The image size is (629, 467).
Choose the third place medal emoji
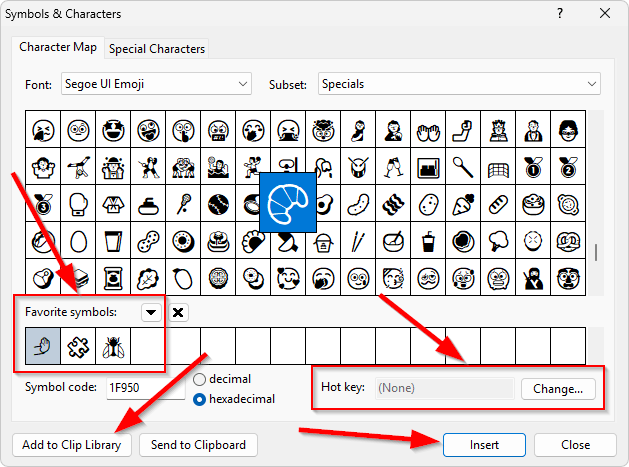click(43, 203)
